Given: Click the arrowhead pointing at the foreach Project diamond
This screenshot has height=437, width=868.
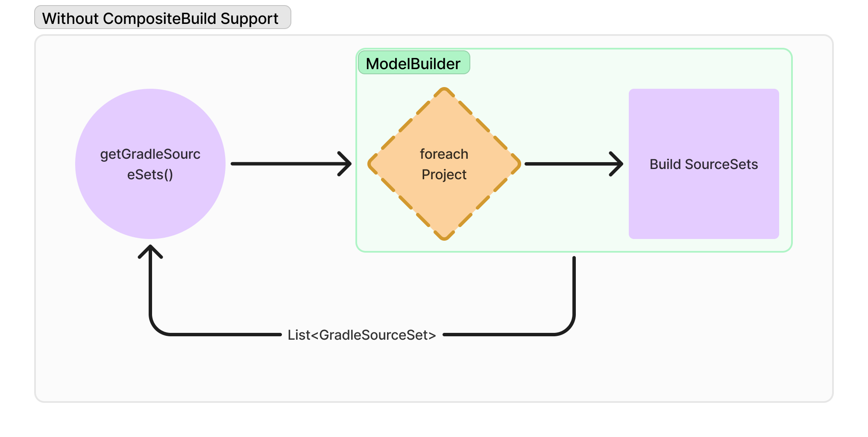Looking at the screenshot, I should 345,164.
